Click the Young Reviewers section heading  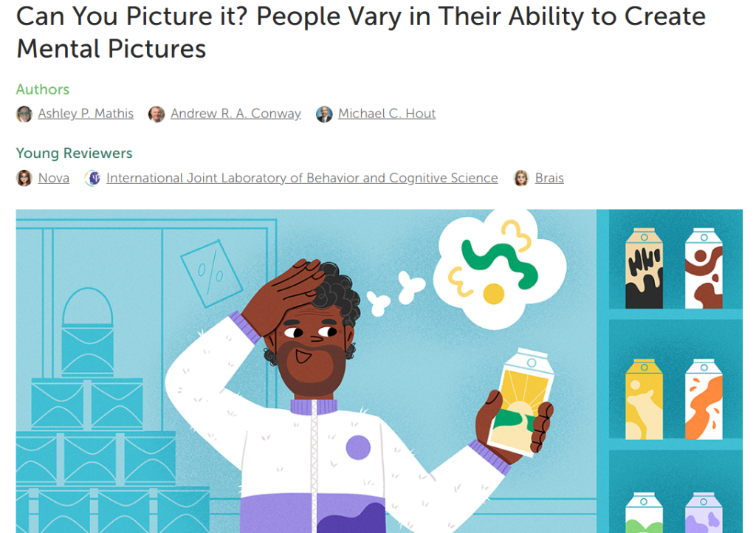point(75,154)
